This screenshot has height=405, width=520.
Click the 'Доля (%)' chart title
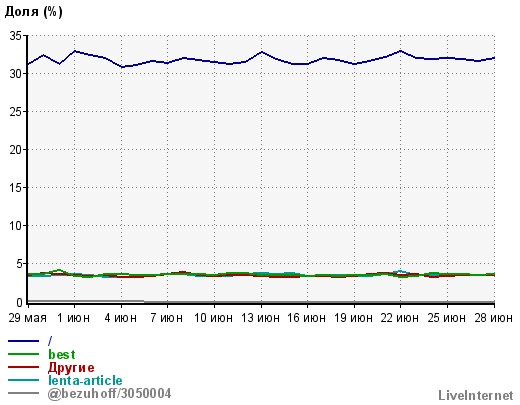coord(33,12)
